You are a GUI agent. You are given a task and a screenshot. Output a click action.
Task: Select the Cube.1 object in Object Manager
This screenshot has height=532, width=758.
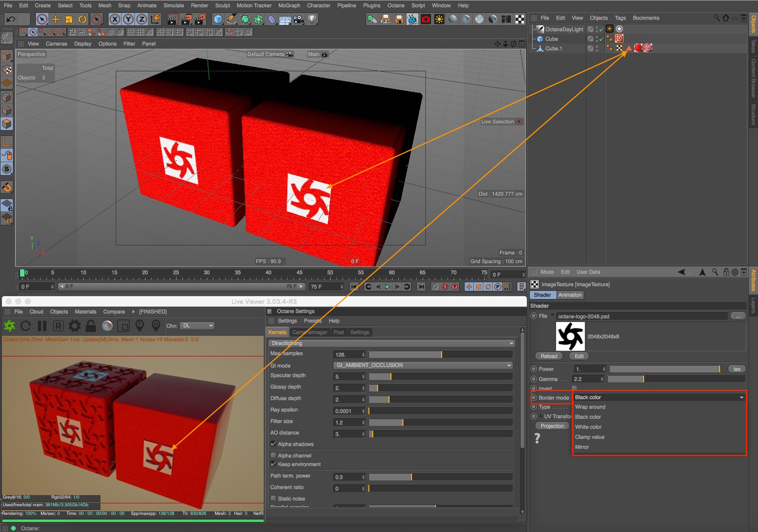(554, 48)
